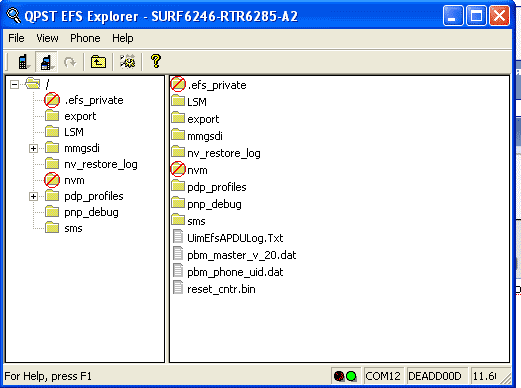The height and width of the screenshot is (388, 521).
Task: Click the blocked .efs_private icon in tree
Action: pos(52,100)
